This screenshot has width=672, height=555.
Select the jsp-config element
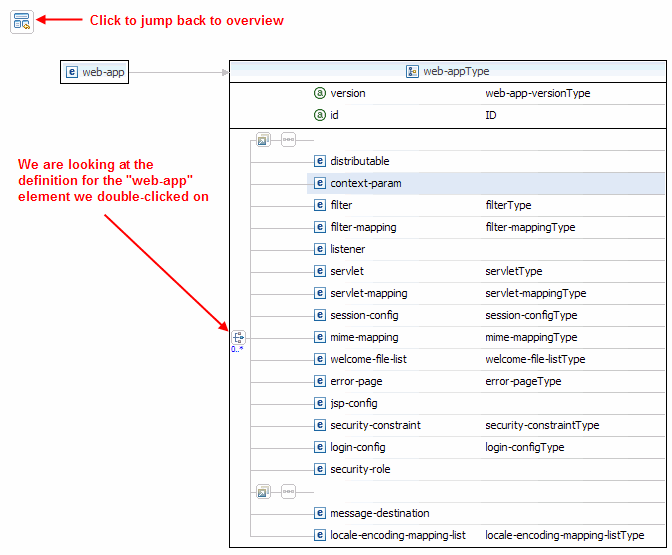click(354, 403)
